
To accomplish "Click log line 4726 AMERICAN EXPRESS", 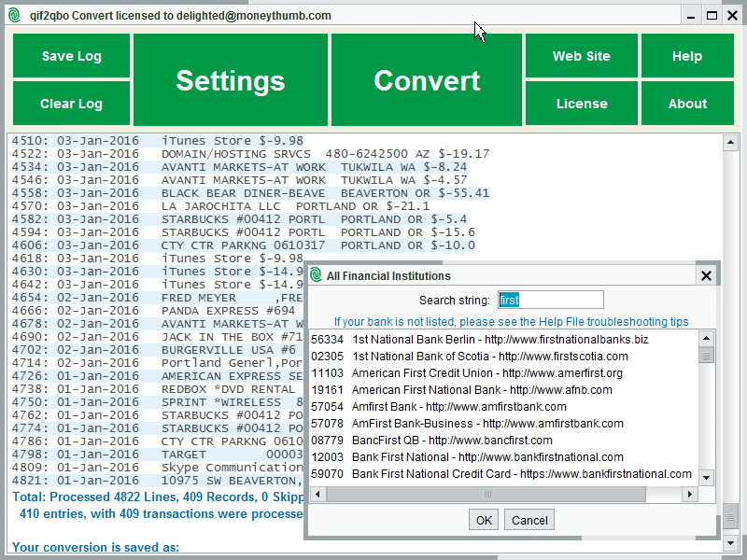I will (157, 376).
